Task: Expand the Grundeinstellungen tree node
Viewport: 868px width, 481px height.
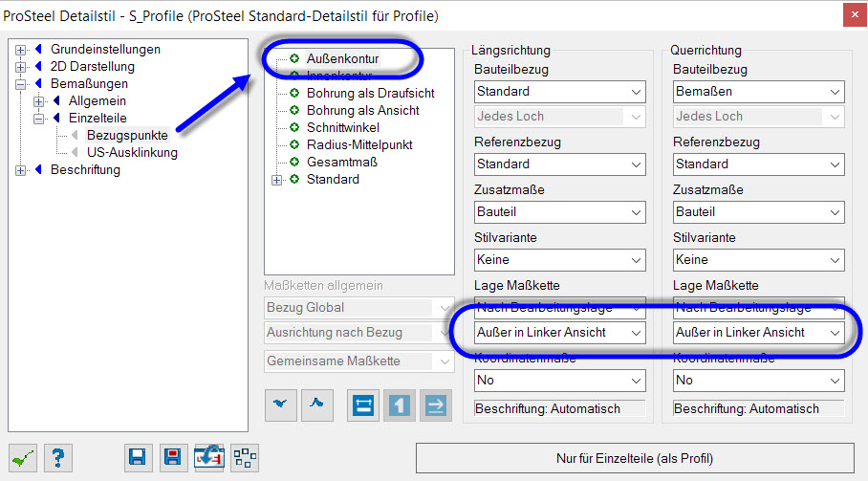Action: point(20,50)
